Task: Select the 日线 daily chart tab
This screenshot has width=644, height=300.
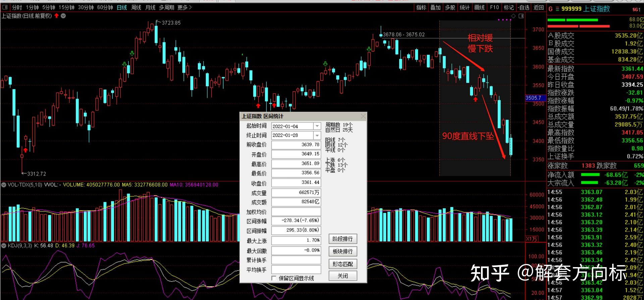Action: tap(122, 7)
